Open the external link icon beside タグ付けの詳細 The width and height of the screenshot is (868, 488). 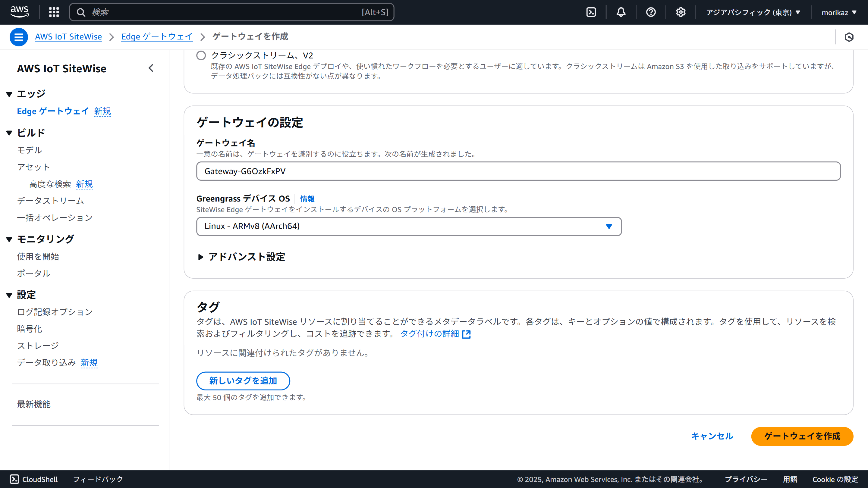466,334
